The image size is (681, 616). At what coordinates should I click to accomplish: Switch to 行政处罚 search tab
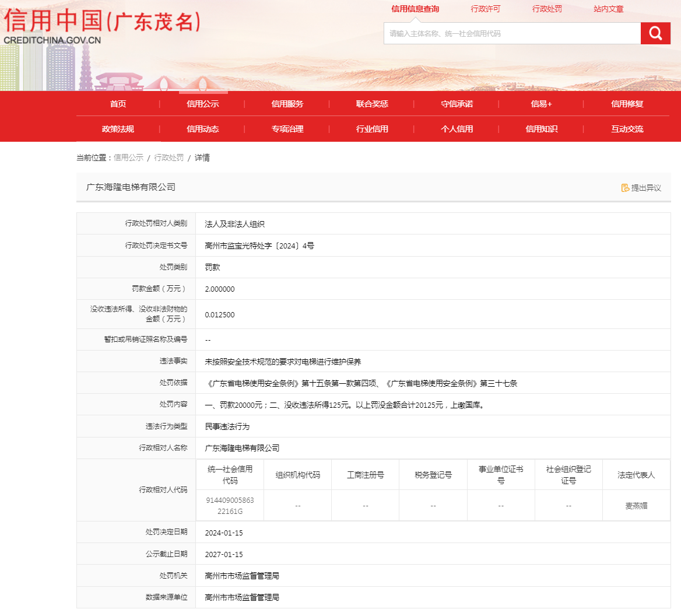[x=547, y=9]
